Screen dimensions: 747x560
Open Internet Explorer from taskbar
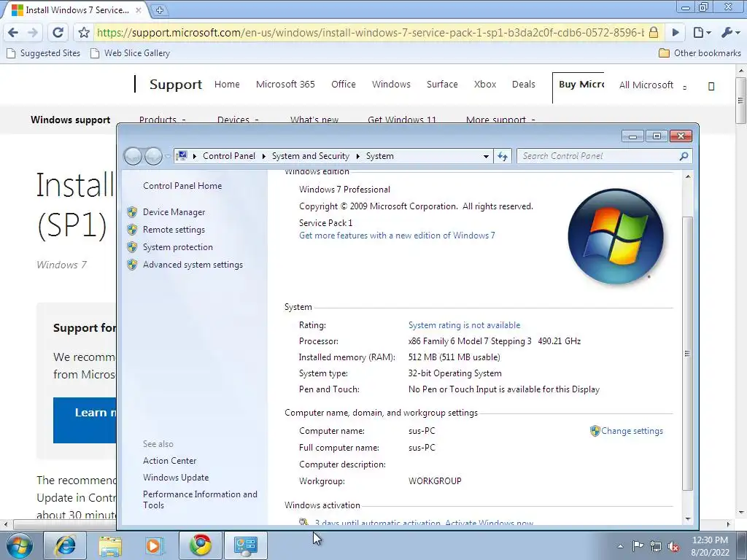coord(65,545)
